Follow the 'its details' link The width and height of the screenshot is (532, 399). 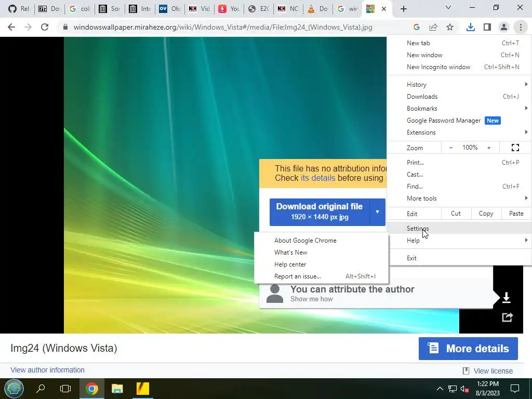click(x=317, y=178)
